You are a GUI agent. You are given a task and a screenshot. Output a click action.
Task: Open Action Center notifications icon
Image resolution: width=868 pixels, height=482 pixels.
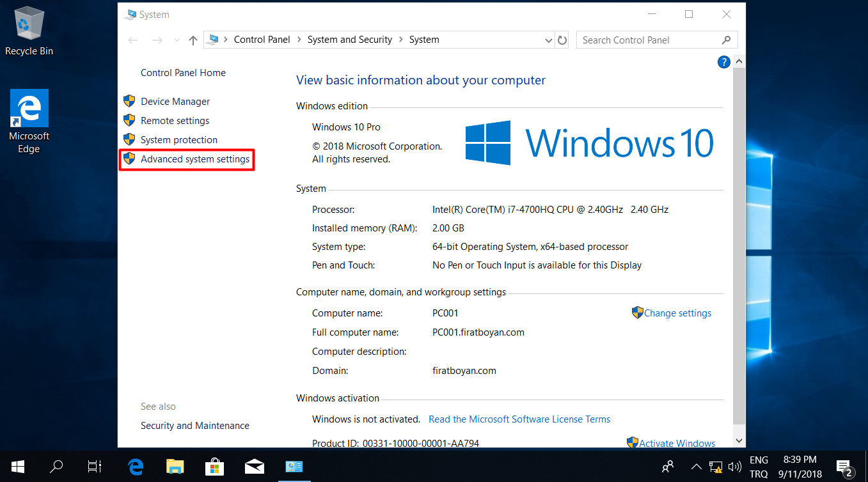point(844,467)
